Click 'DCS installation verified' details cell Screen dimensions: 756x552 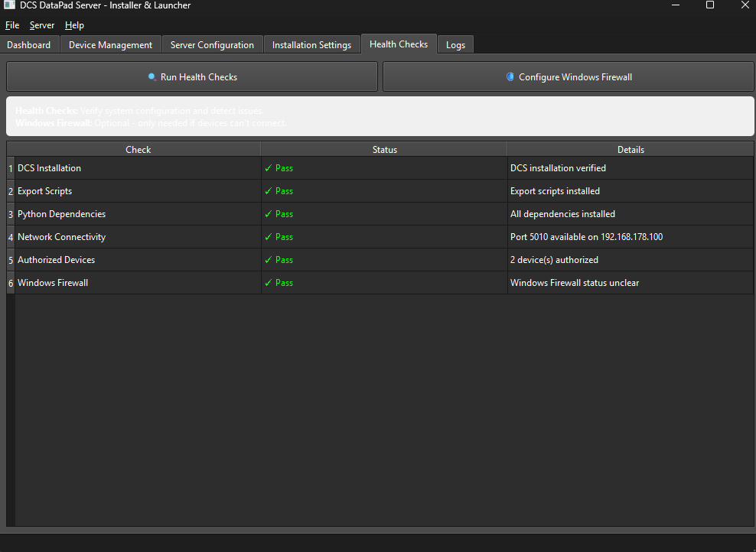pyautogui.click(x=631, y=168)
